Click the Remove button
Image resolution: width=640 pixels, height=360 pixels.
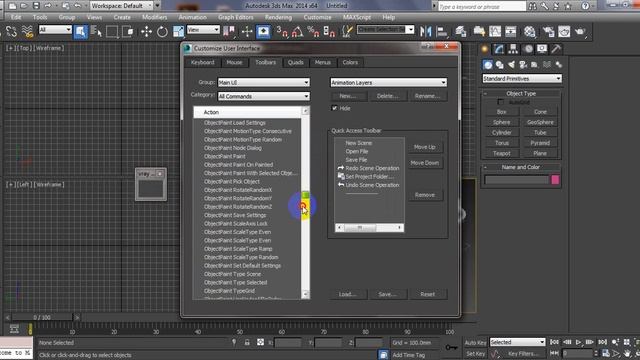point(424,195)
